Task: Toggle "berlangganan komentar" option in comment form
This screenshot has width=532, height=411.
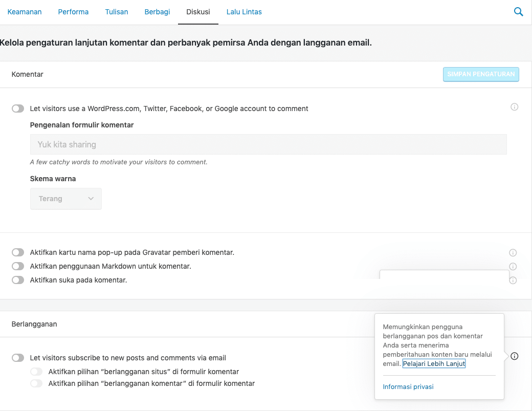Action: [36, 383]
